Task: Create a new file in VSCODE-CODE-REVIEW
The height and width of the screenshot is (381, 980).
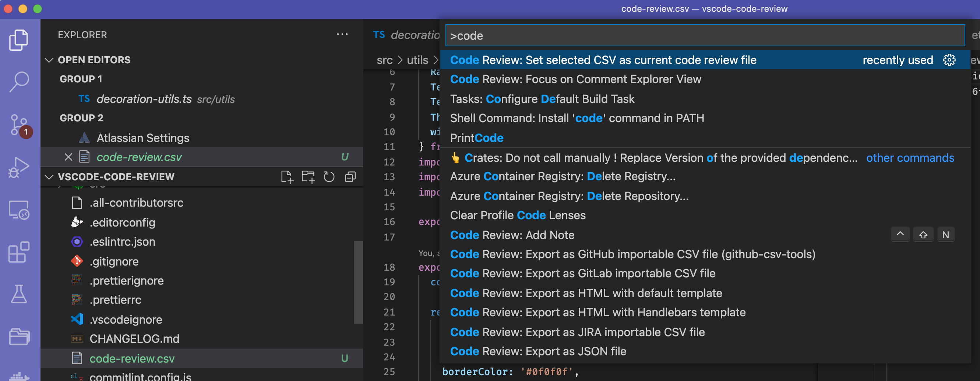Action: tap(287, 177)
